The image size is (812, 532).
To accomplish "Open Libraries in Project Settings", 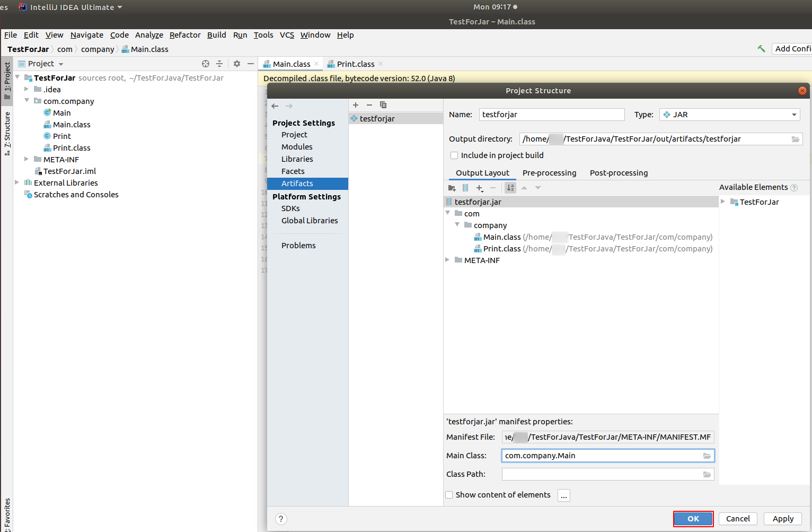I will [297, 159].
